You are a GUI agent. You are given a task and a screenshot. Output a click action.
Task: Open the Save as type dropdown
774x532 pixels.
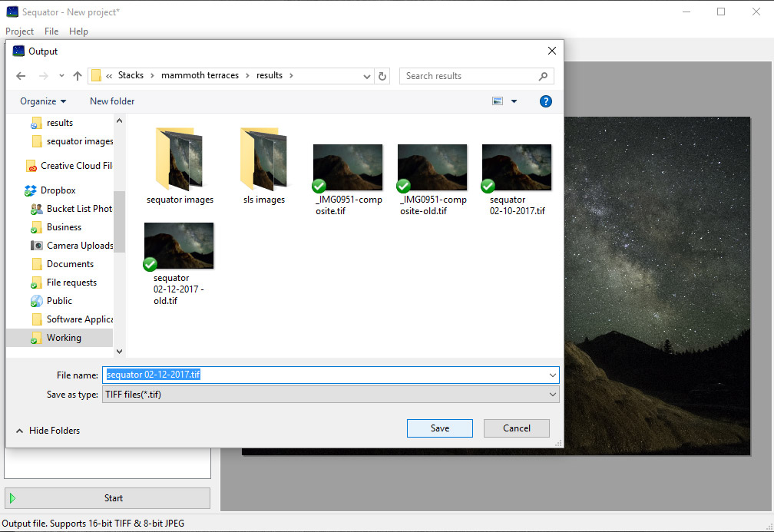coord(331,395)
